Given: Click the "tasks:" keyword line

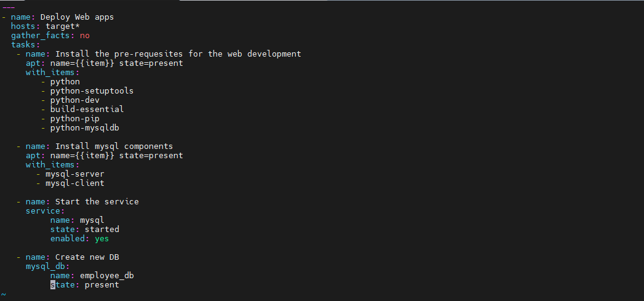Looking at the screenshot, I should (x=25, y=44).
